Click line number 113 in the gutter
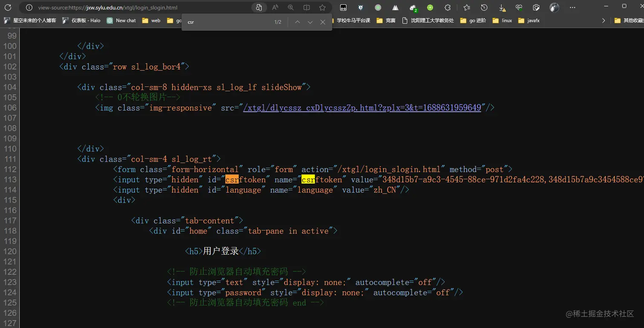The width and height of the screenshot is (644, 328). [9, 180]
